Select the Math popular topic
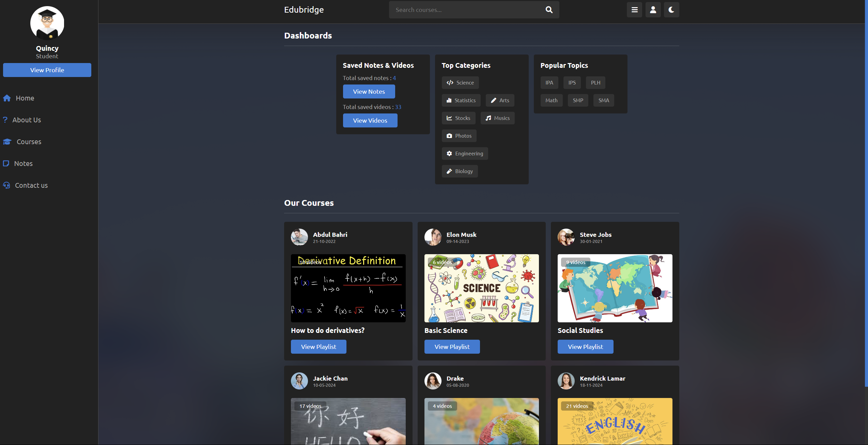 click(x=551, y=100)
